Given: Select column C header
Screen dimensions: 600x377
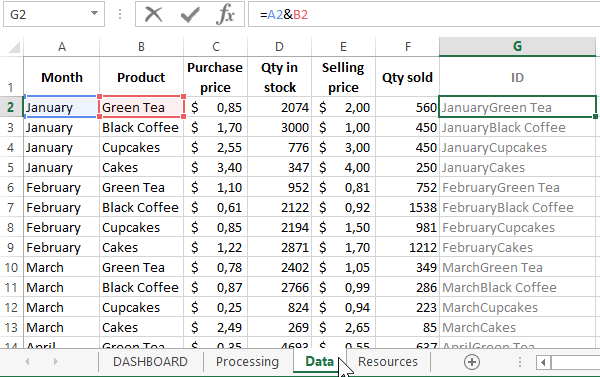Looking at the screenshot, I should (x=216, y=47).
